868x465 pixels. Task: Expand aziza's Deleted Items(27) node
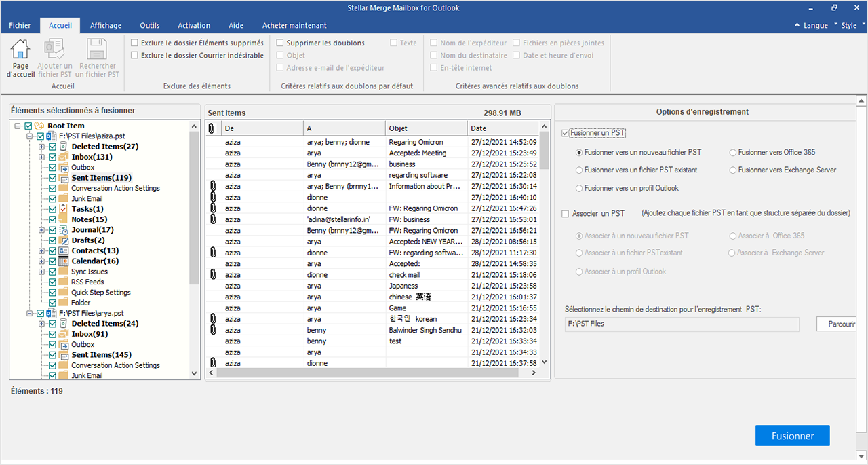(x=42, y=147)
